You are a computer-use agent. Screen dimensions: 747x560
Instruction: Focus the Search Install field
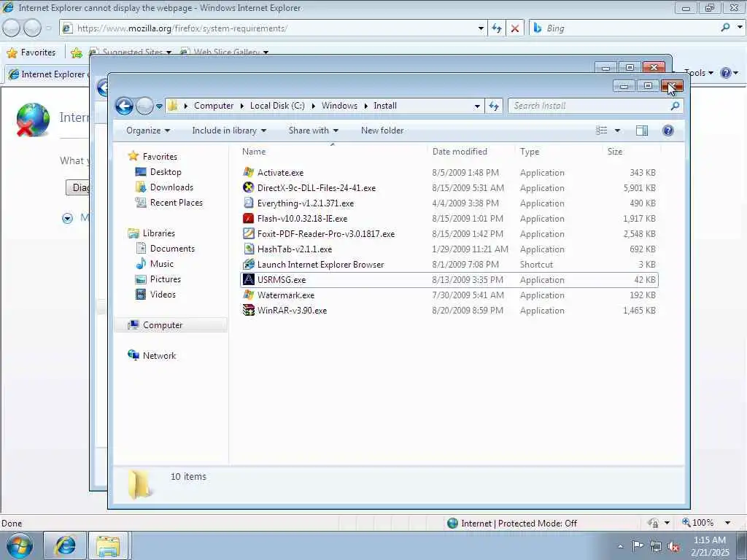[x=589, y=106]
